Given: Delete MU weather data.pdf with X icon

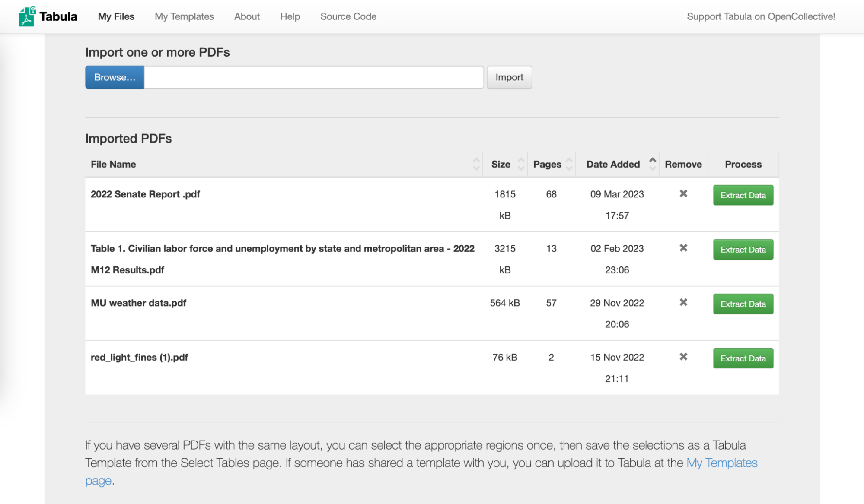Looking at the screenshot, I should click(683, 302).
